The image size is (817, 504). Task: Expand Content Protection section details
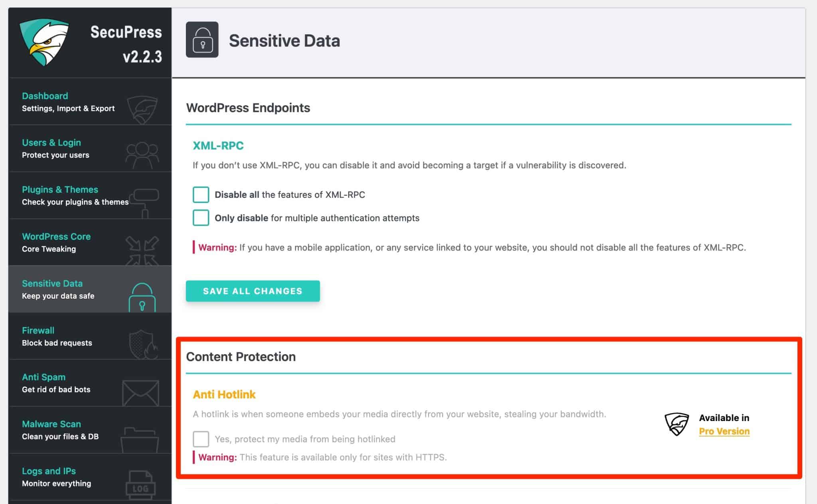point(241,356)
